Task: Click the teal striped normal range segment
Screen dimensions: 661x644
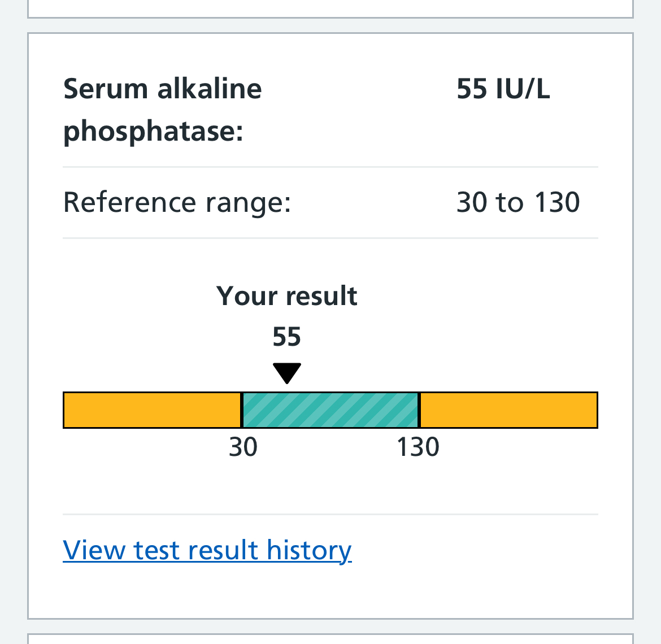Action: coord(330,410)
